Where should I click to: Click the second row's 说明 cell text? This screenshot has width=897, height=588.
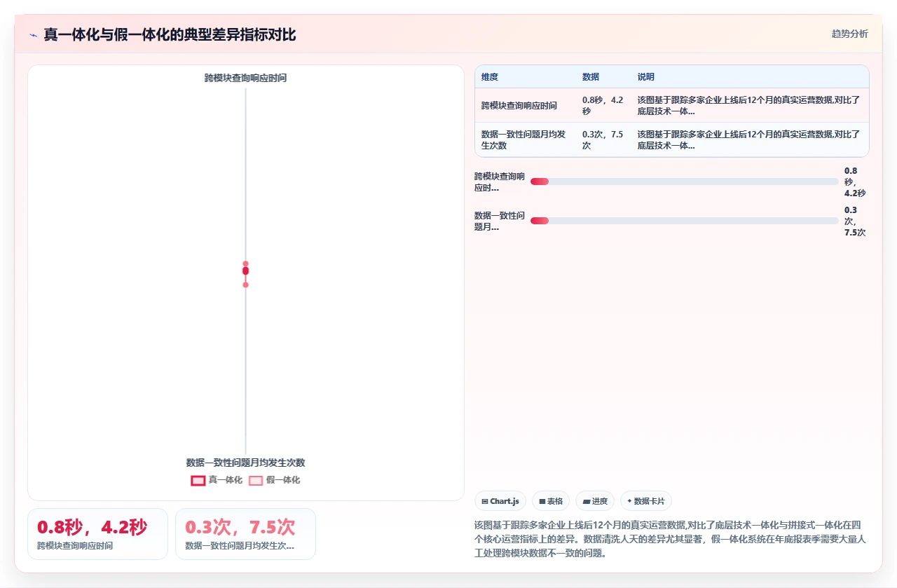(748, 140)
